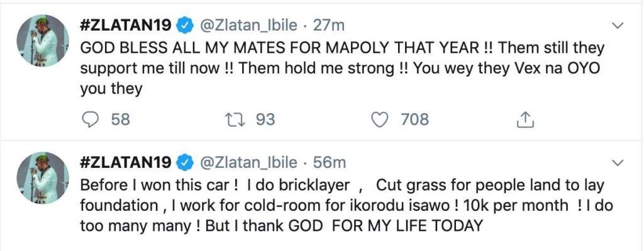Reply to the MAPOLY mates tweet

(x=91, y=120)
